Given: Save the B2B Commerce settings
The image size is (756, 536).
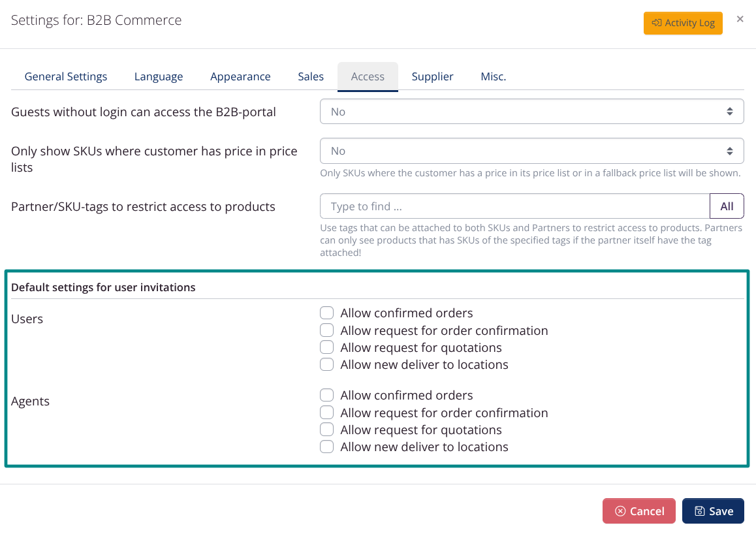Looking at the screenshot, I should coord(713,511).
